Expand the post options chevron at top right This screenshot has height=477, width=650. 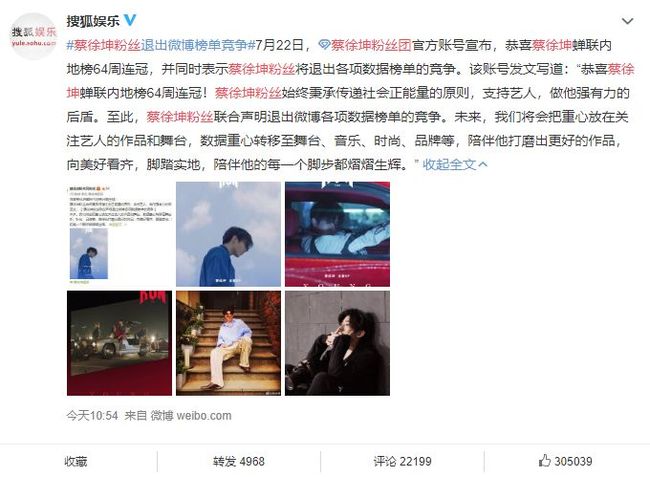pos(627,21)
